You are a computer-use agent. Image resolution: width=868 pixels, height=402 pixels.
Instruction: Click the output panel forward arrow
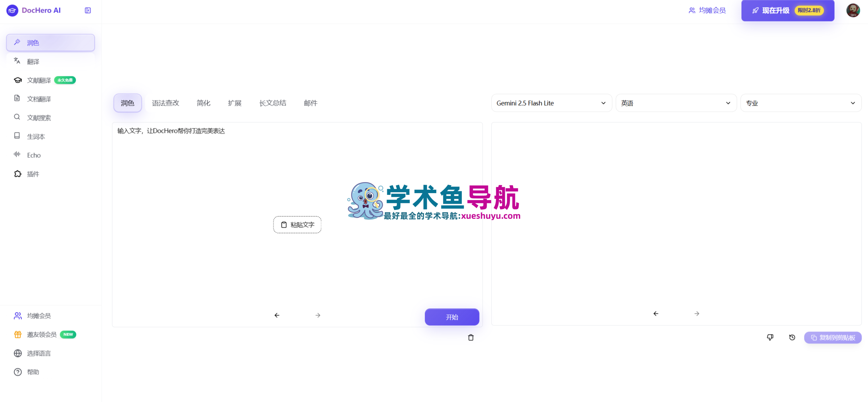click(697, 313)
